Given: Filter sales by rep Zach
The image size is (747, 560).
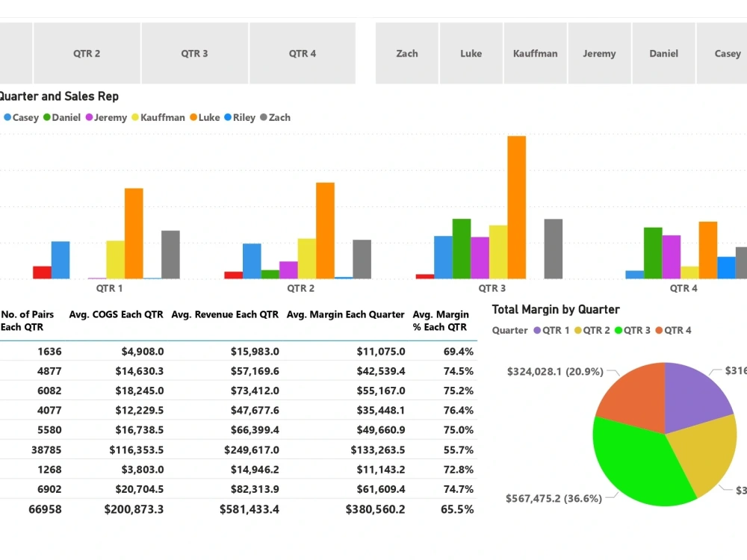Looking at the screenshot, I should click(406, 53).
